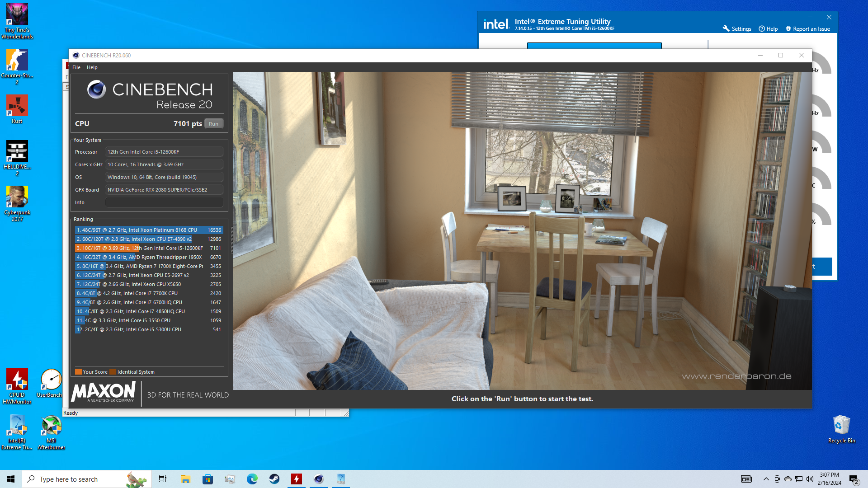Open Microsoft Edge from the taskbar
The height and width of the screenshot is (488, 868).
tap(252, 479)
